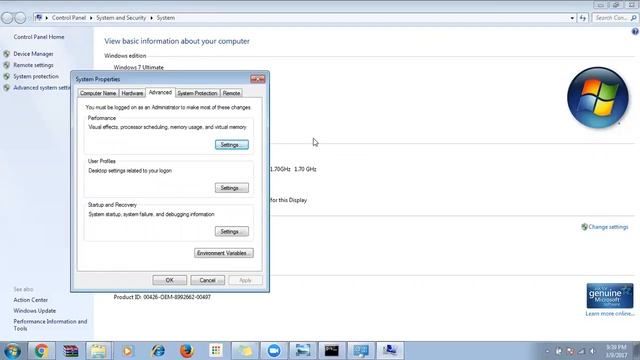Cancel the System Properties dialog
The image size is (640, 360).
point(207,280)
